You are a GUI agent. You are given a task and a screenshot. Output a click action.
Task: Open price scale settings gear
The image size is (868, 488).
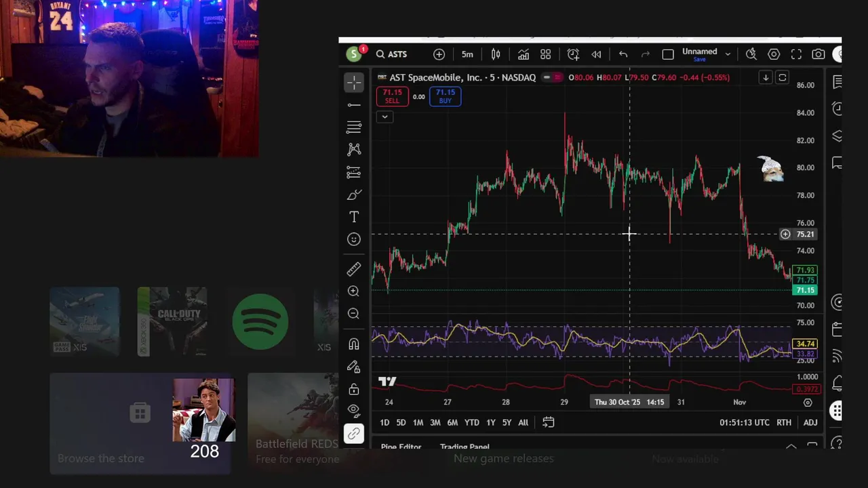(x=808, y=403)
